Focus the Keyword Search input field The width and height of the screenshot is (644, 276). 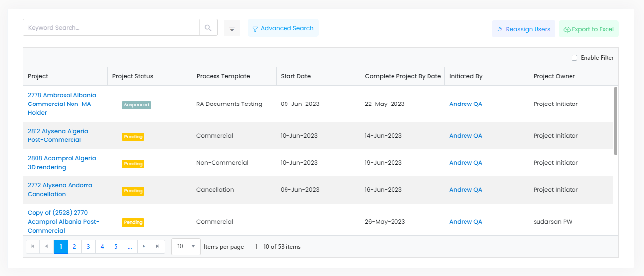[x=111, y=28]
